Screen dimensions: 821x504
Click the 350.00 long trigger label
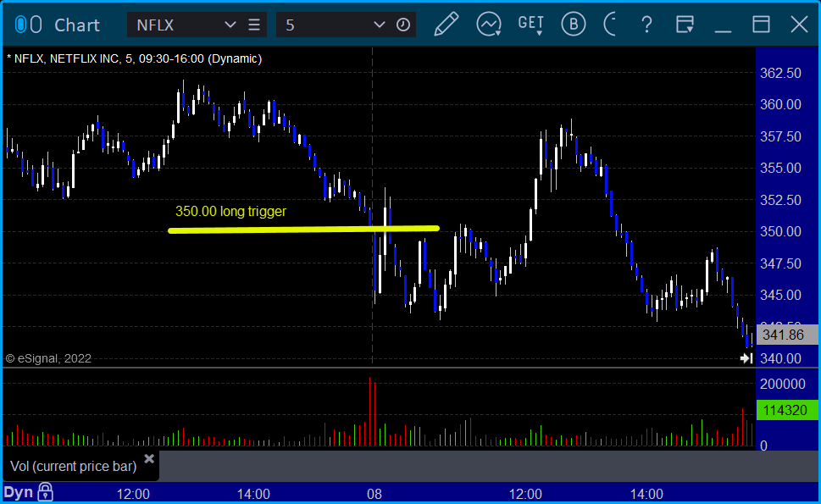coord(231,212)
